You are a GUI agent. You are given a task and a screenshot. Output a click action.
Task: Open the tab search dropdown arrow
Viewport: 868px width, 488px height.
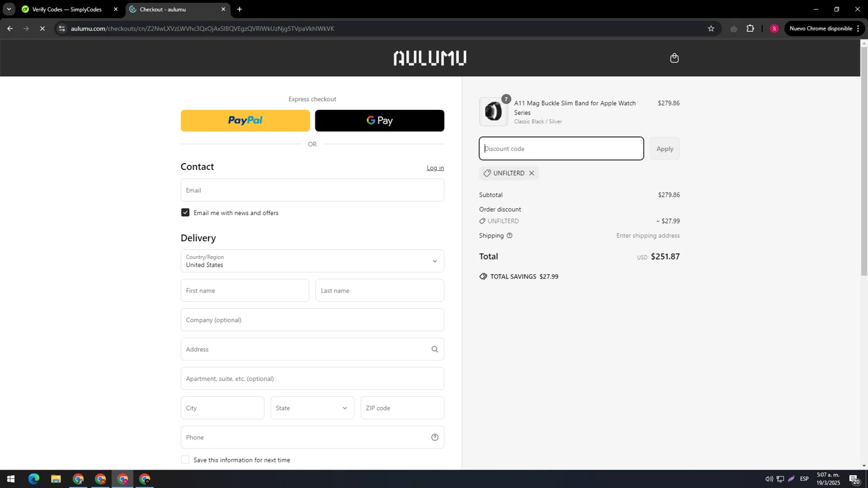coord(9,9)
